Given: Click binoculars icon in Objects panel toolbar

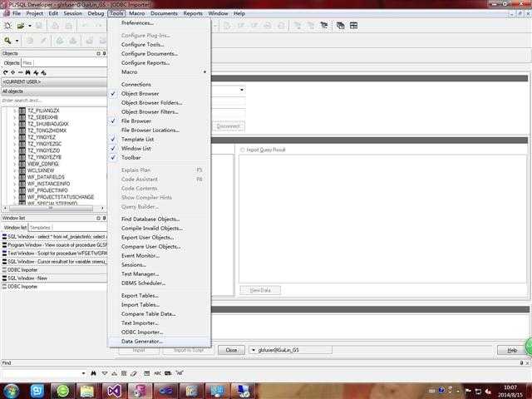Looking at the screenshot, I should coord(27,72).
